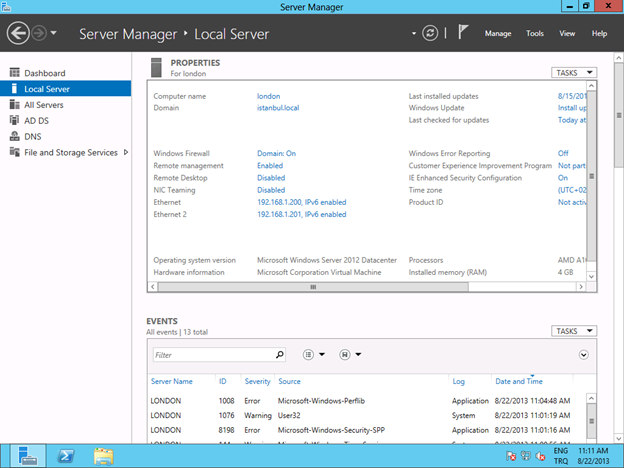Click the saved queries disk icon

tap(345, 355)
